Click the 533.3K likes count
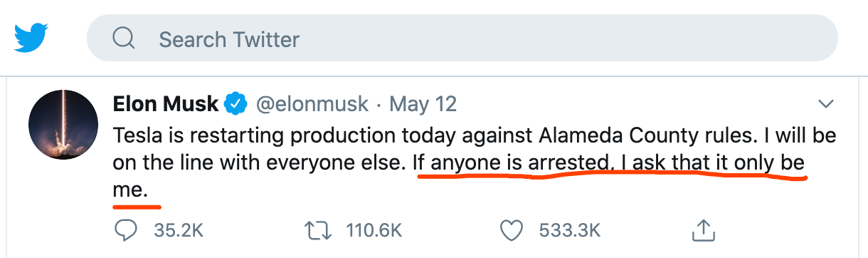 570,230
